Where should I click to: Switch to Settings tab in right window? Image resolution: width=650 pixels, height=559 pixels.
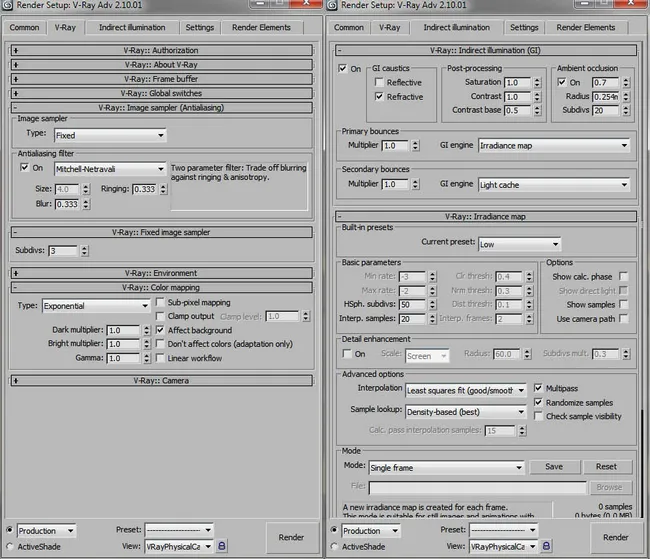coord(524,27)
